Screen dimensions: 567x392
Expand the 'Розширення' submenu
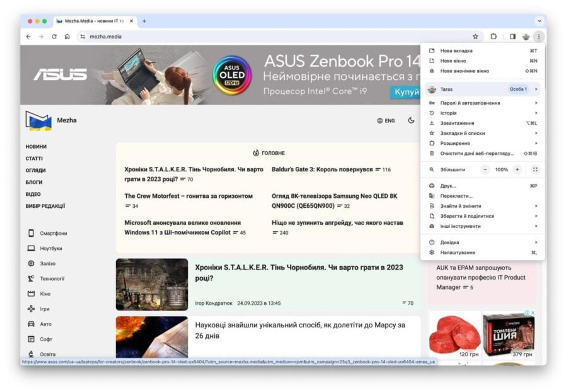pos(483,143)
